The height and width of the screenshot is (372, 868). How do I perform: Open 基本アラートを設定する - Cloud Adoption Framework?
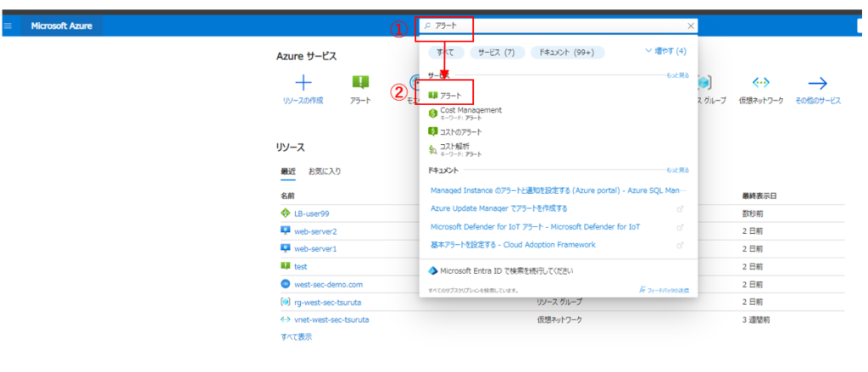(513, 245)
